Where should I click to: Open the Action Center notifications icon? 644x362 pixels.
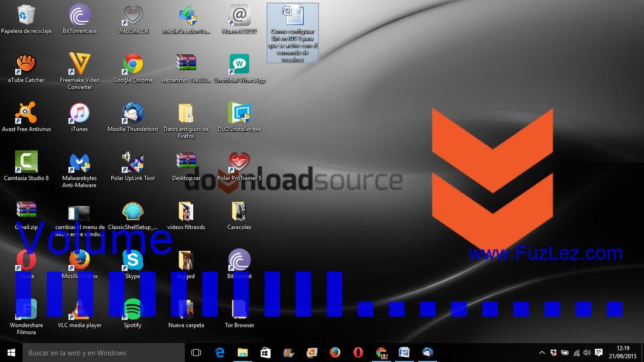599,353
